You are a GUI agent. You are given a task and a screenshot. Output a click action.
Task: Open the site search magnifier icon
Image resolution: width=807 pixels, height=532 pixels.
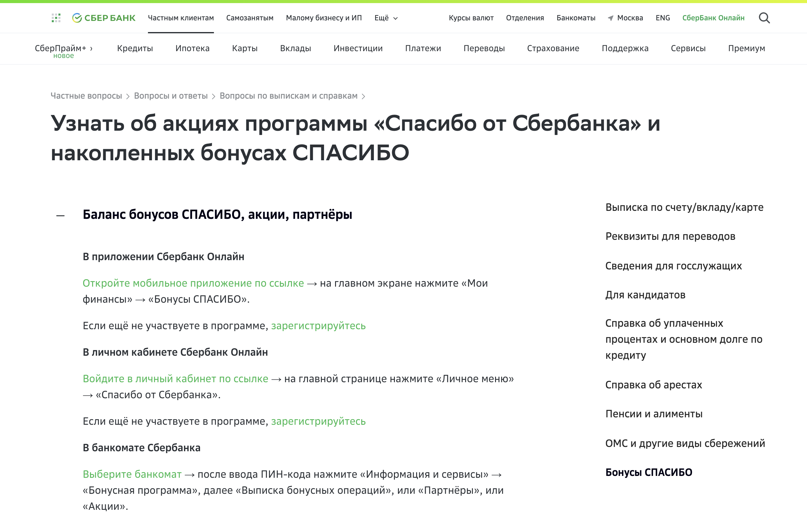(x=764, y=18)
